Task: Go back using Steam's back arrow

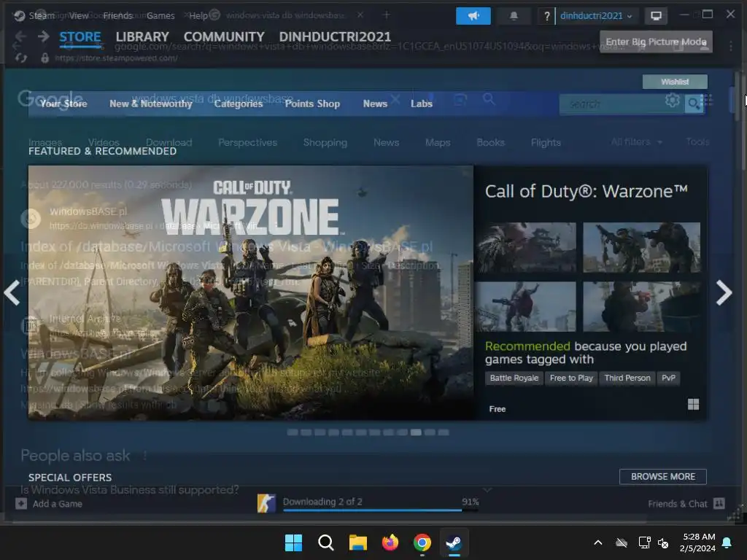Action: [20, 36]
